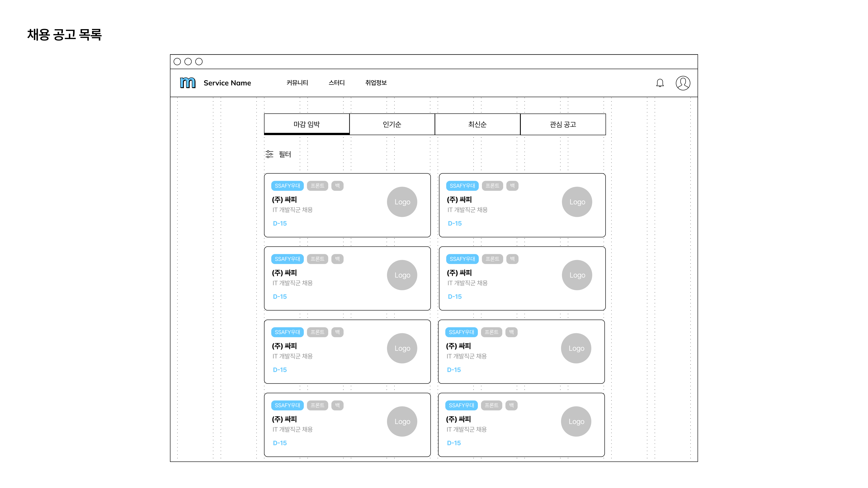Open the 커뮤니티 menu item
The width and height of the screenshot is (868, 488).
click(297, 83)
